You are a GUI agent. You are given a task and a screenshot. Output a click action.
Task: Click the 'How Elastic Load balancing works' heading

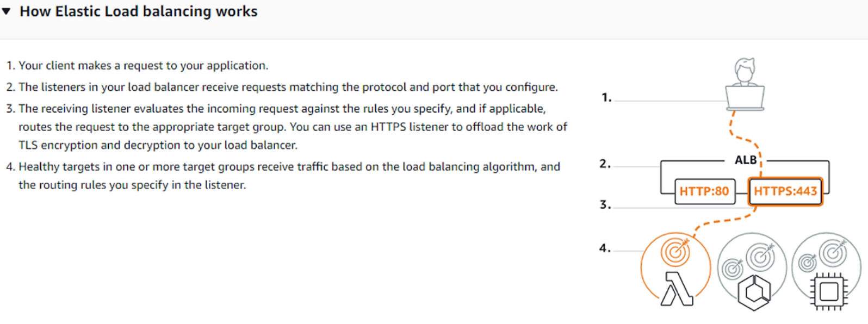coord(138,11)
